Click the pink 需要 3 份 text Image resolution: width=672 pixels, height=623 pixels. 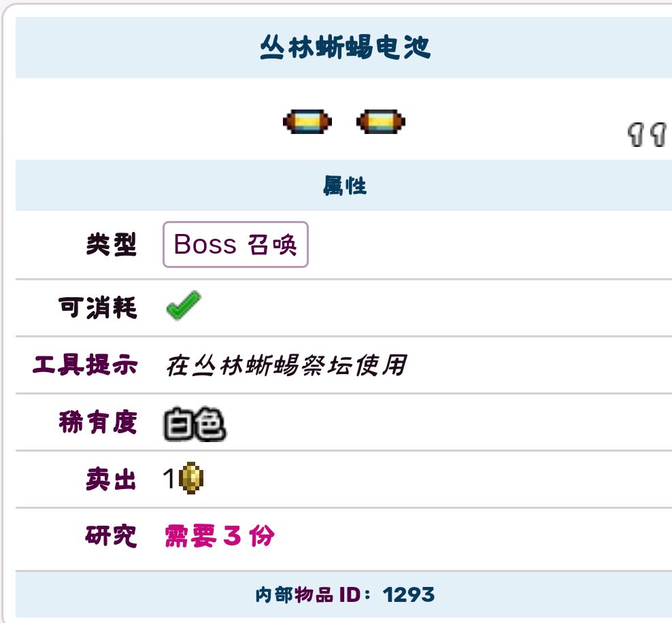pyautogui.click(x=220, y=537)
